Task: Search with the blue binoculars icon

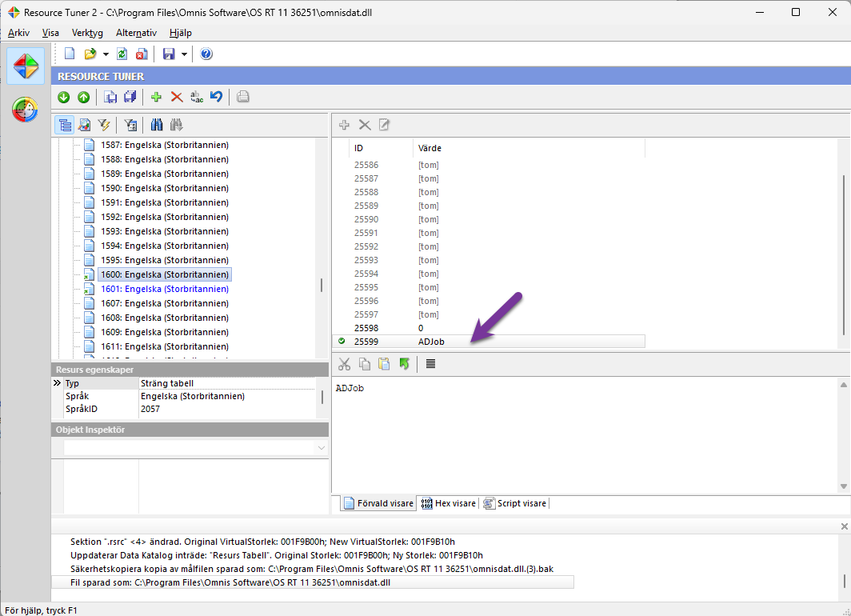Action: click(157, 125)
